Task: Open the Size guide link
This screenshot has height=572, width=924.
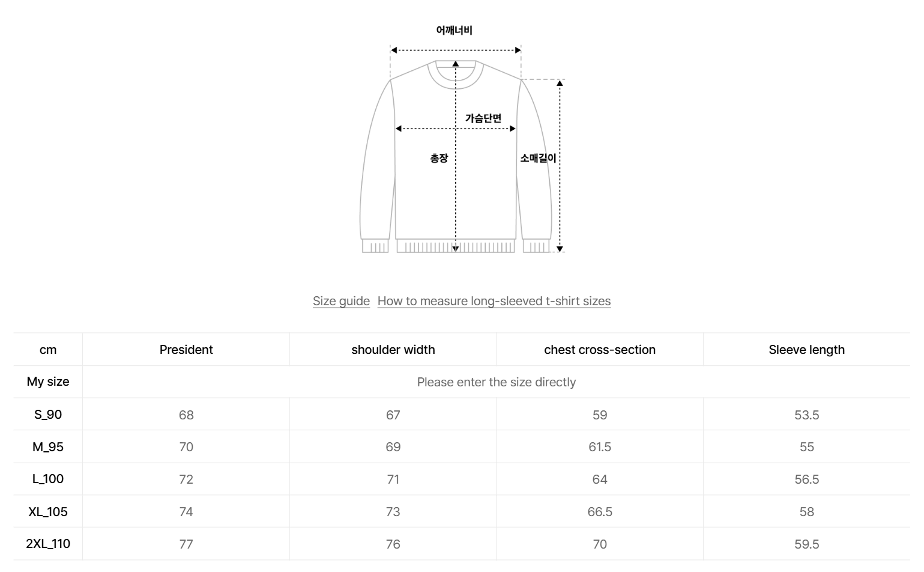Action: 341,301
